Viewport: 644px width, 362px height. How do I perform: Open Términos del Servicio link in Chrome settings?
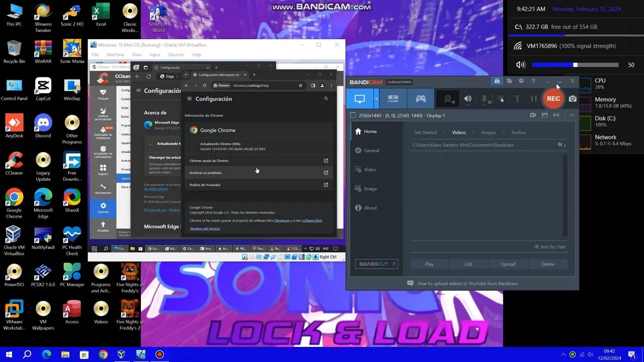(x=205, y=228)
